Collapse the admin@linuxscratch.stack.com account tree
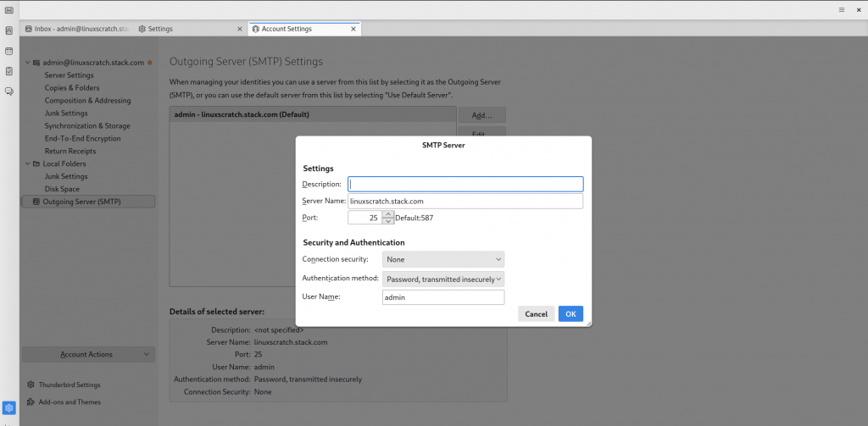This screenshot has width=868, height=426. tap(28, 63)
